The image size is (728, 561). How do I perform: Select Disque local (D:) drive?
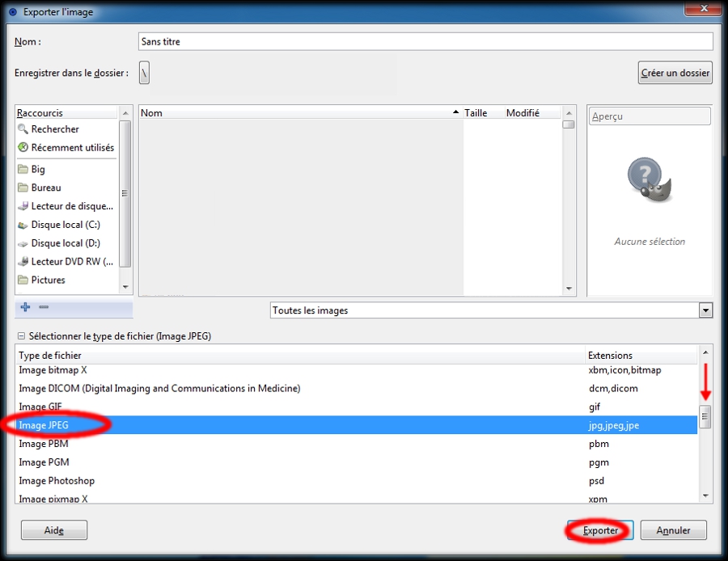65,243
